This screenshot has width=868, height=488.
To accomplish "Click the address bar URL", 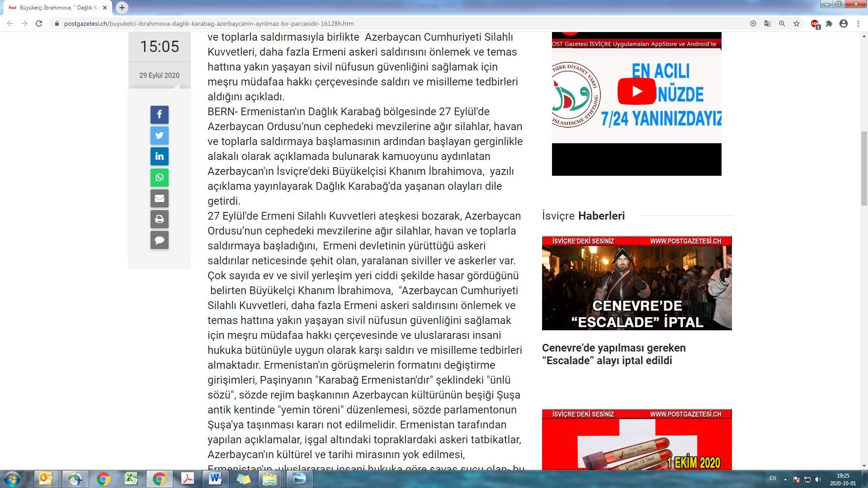I will pos(209,23).
